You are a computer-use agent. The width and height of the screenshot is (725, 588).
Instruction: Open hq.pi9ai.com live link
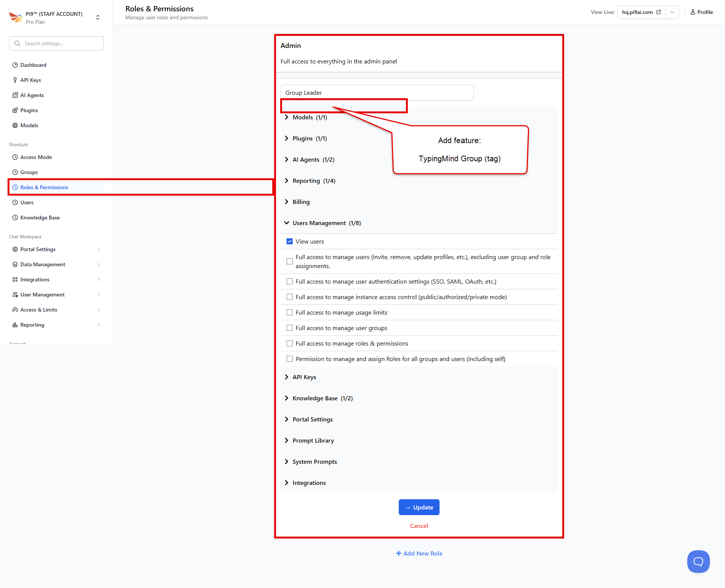(x=641, y=12)
